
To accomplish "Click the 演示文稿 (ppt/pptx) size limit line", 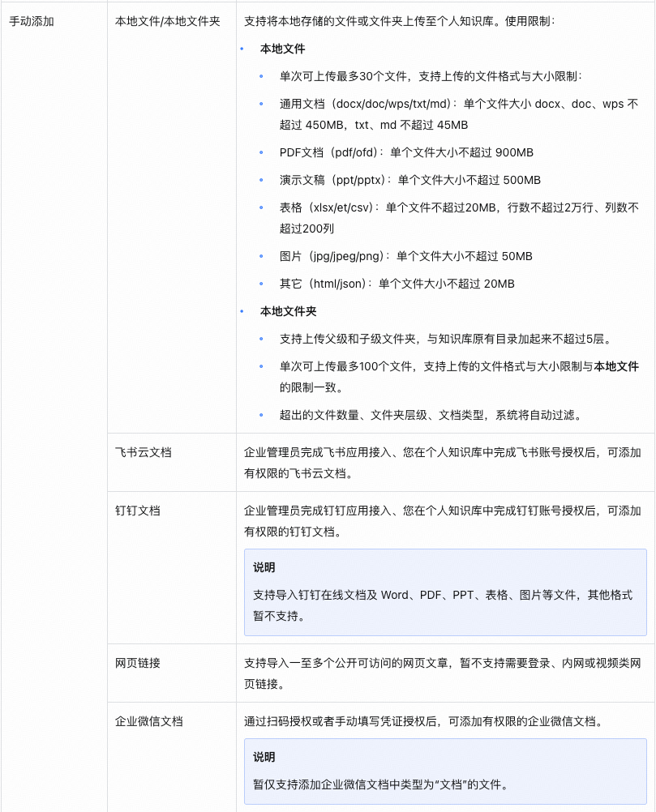I will pos(409,180).
